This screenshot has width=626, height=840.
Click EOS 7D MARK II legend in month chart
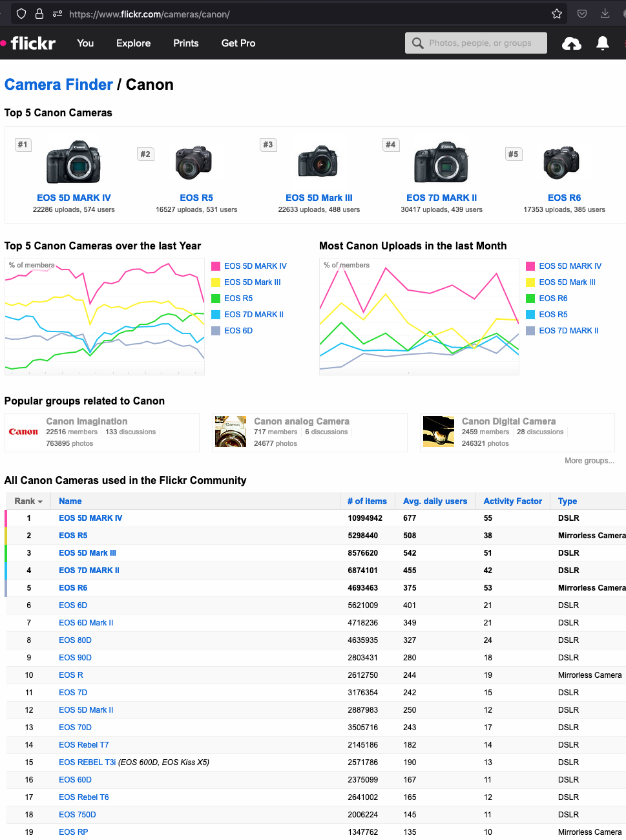(x=569, y=331)
